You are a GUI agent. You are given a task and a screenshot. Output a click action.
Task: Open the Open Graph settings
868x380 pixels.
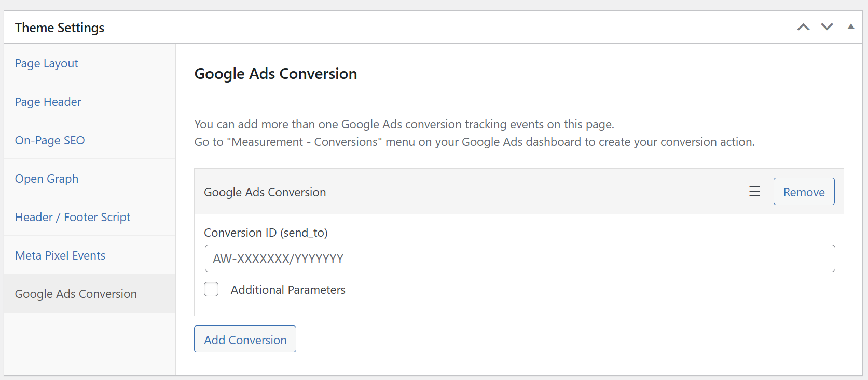coord(46,178)
